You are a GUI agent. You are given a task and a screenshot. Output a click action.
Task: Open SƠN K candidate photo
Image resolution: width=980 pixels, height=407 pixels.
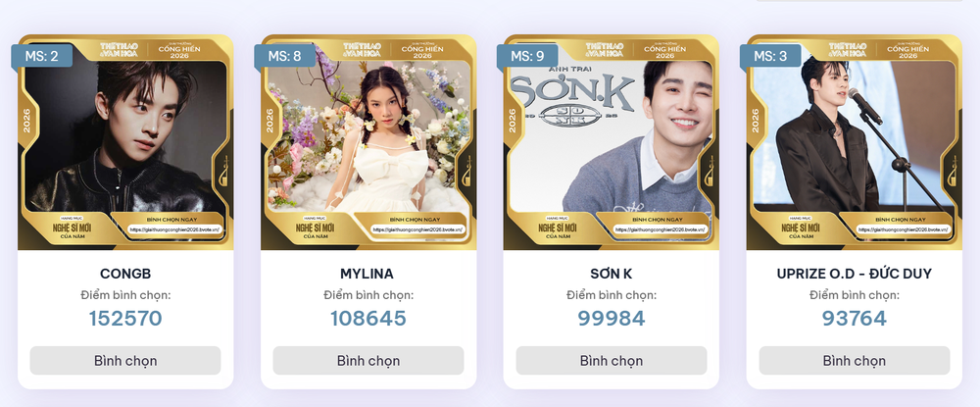tap(612, 142)
